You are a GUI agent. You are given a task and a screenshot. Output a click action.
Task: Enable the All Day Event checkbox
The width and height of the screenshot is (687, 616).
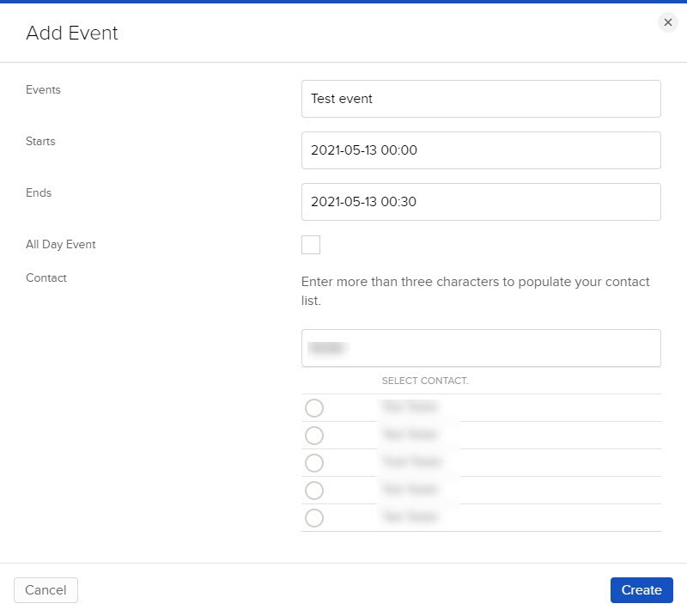tap(310, 244)
